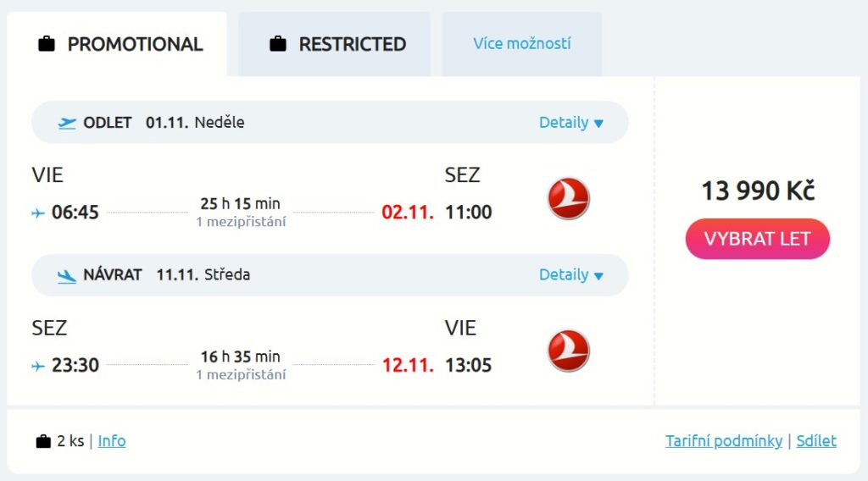Screen dimensions: 868x481
Task: Click the suitcase icon on PROMOTIONAL tab
Action: [x=47, y=44]
